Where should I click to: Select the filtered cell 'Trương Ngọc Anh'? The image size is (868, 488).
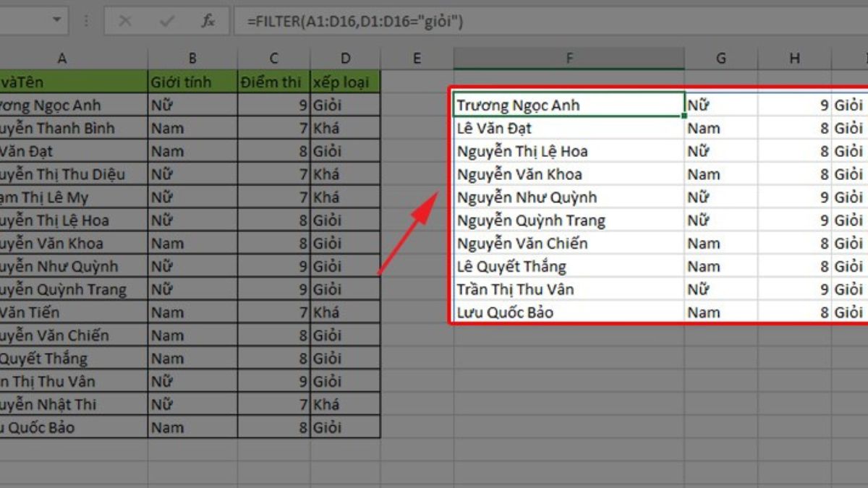(569, 105)
